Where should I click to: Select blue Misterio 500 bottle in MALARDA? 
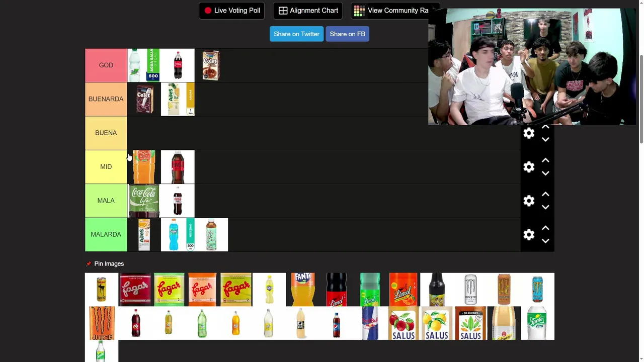pyautogui.click(x=178, y=234)
